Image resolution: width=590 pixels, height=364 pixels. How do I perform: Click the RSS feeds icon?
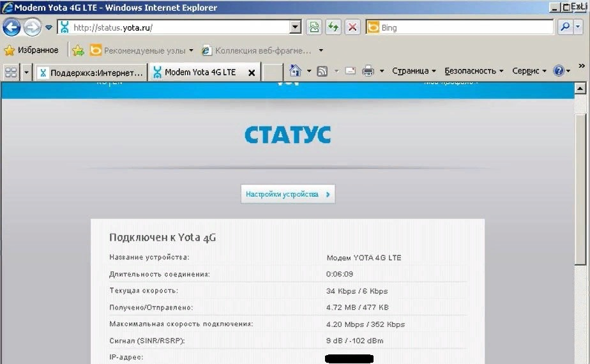click(322, 71)
